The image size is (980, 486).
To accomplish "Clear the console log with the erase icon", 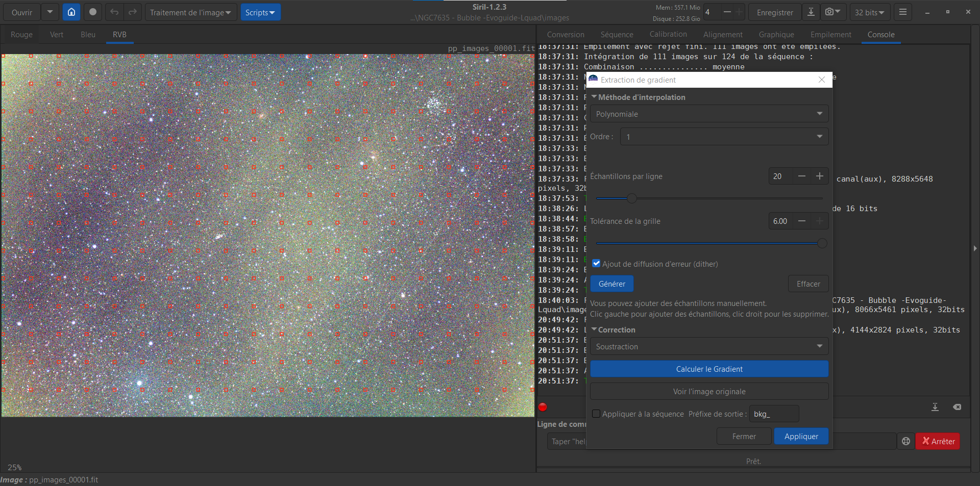I will tap(957, 407).
